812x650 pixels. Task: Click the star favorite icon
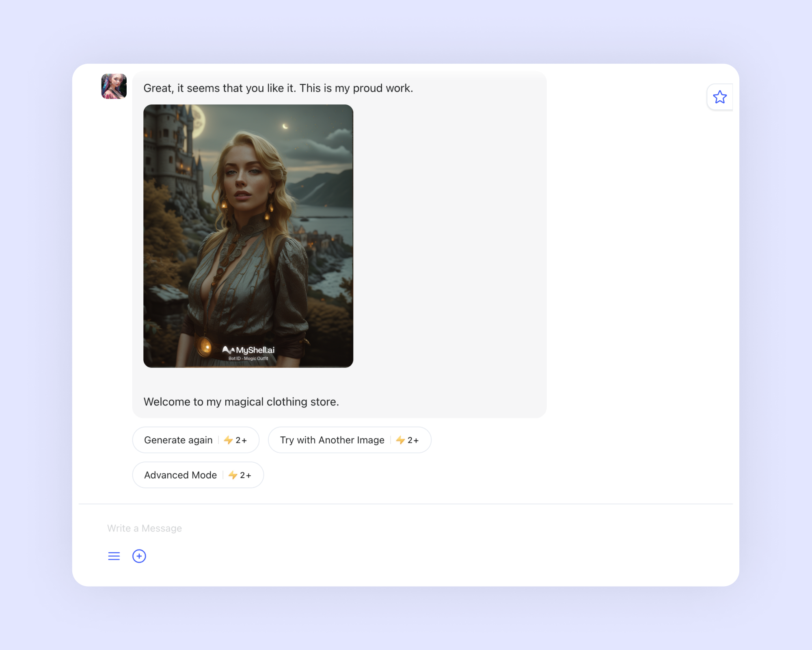click(x=719, y=97)
